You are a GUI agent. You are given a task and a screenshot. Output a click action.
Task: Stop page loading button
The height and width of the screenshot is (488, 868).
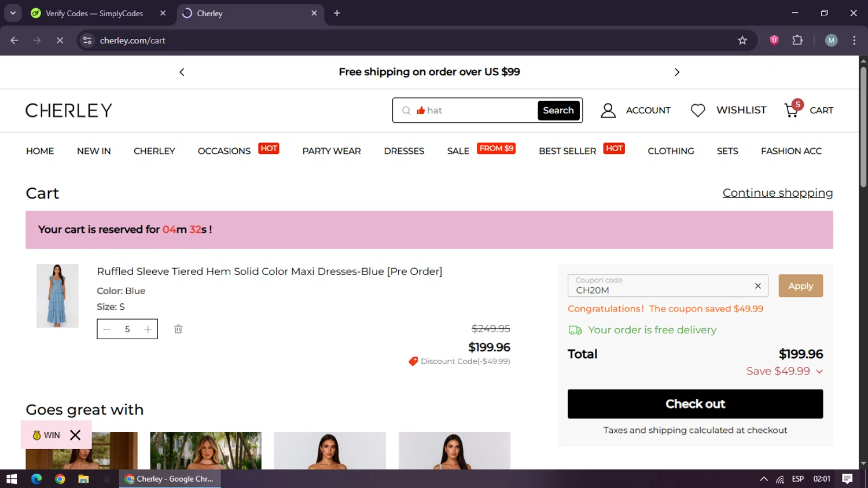60,41
